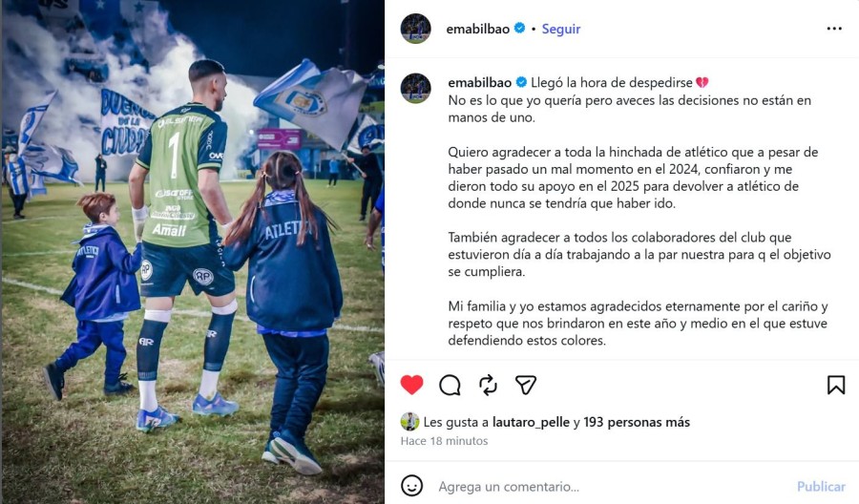View lautaro_pelle's profile from likes

(531, 422)
